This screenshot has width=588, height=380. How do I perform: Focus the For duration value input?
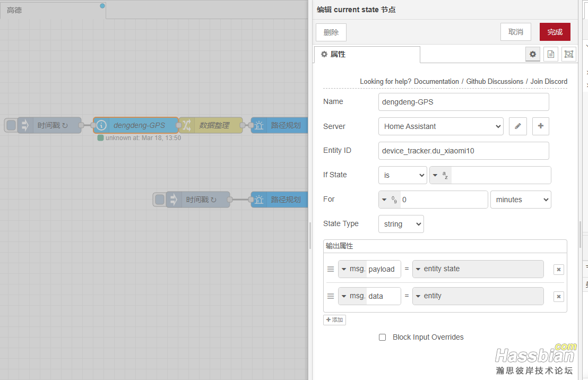[x=444, y=200]
